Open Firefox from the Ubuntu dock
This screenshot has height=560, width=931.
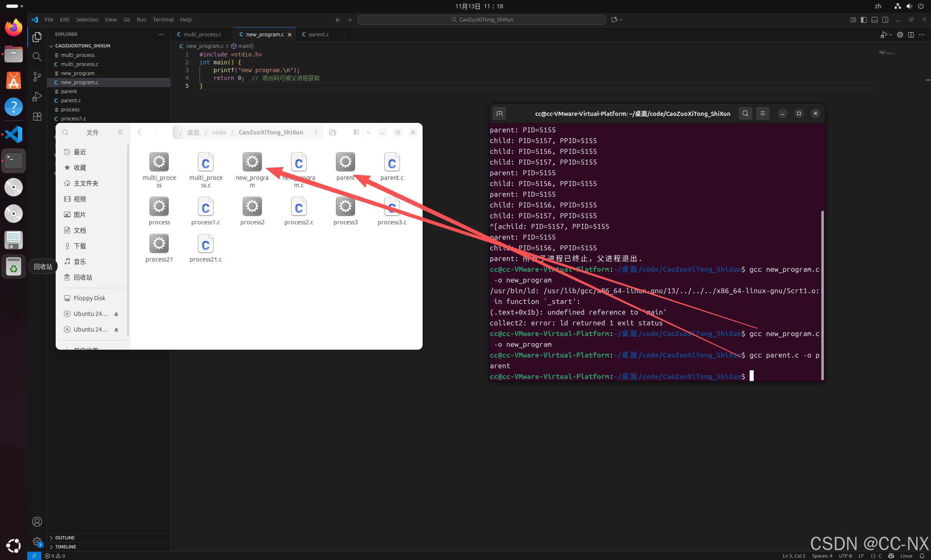click(14, 28)
